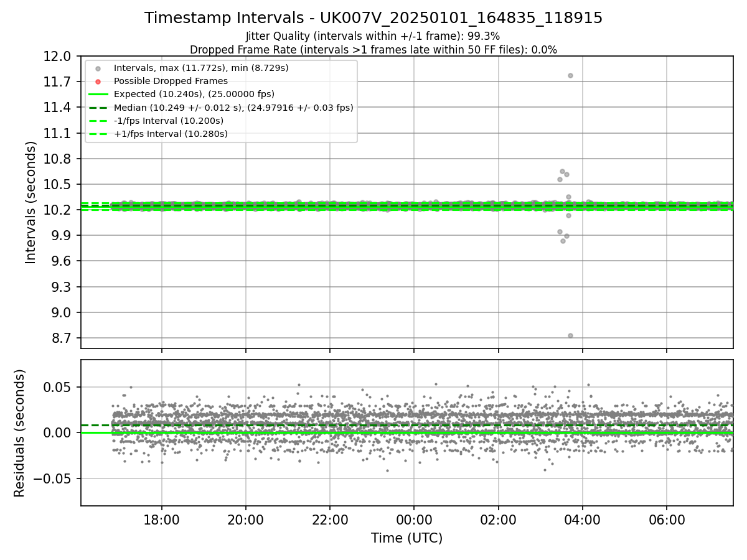
Task: Click the '+1/fps Interval (10.280s)' legend entry
Action: point(171,134)
